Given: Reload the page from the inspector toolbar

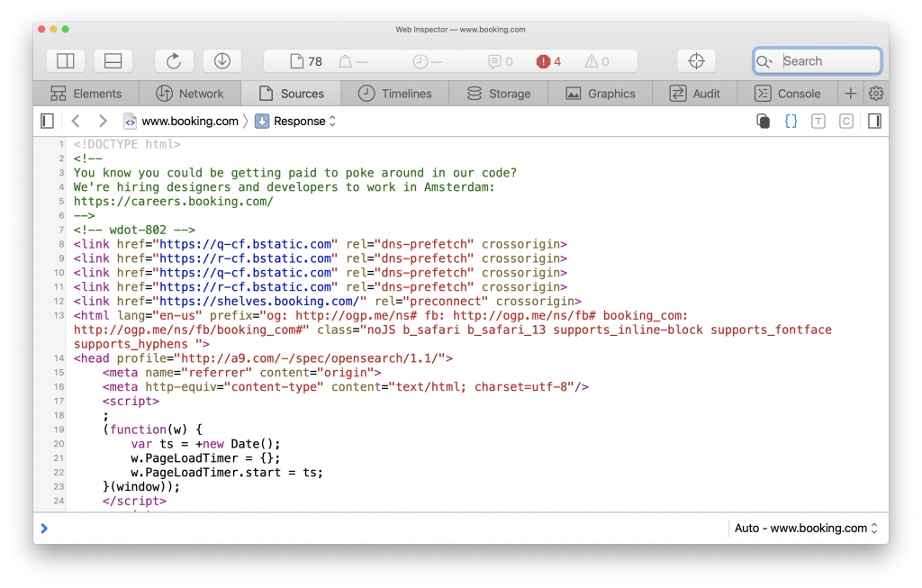Looking at the screenshot, I should 174,60.
